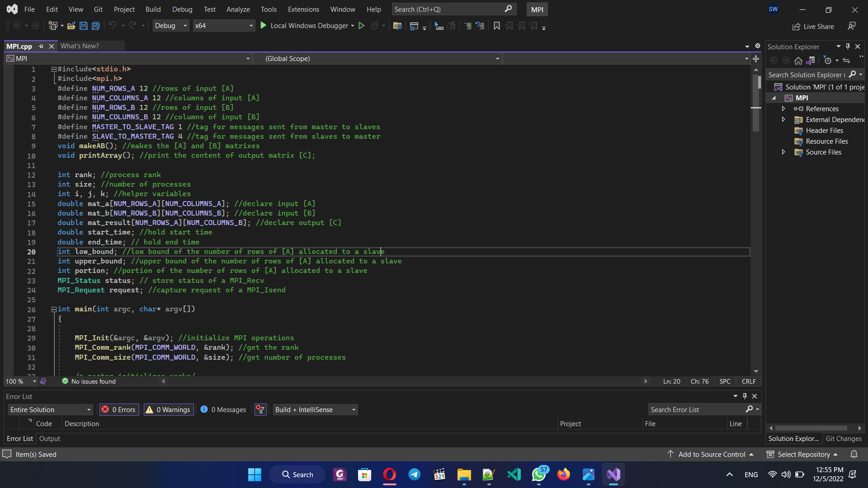Save MPI.cpp with the Save icon
Image resolution: width=868 pixels, height=488 pixels.
tap(84, 26)
